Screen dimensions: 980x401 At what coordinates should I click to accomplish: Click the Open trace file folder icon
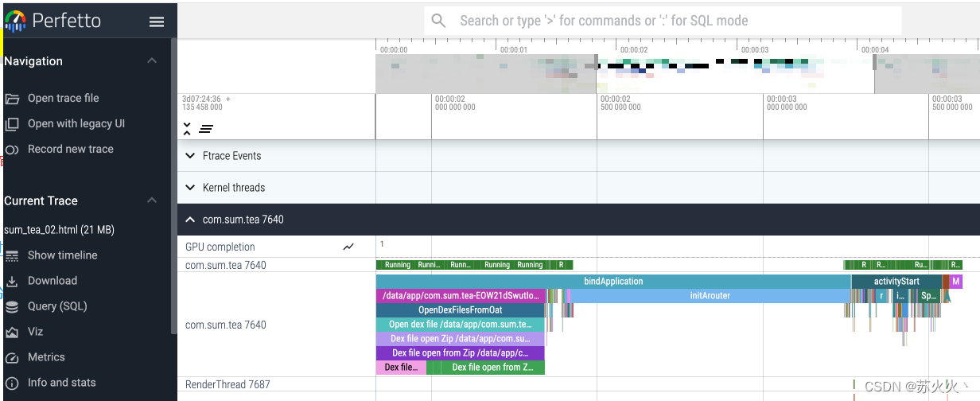(12, 99)
